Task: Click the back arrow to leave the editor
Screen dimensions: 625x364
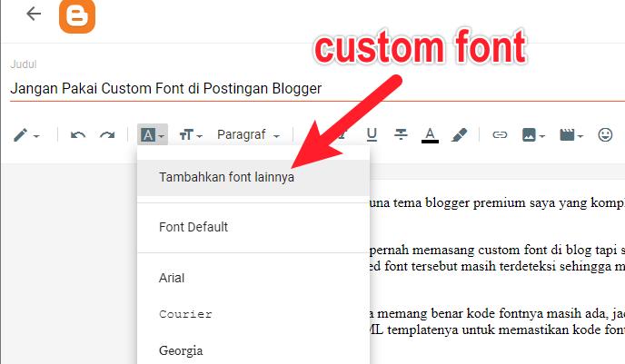Action: click(34, 14)
